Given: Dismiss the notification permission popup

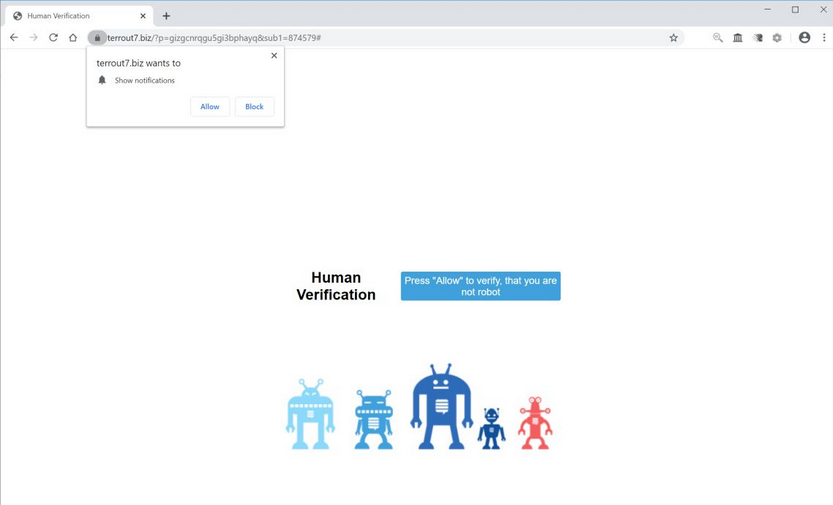Looking at the screenshot, I should coord(274,56).
